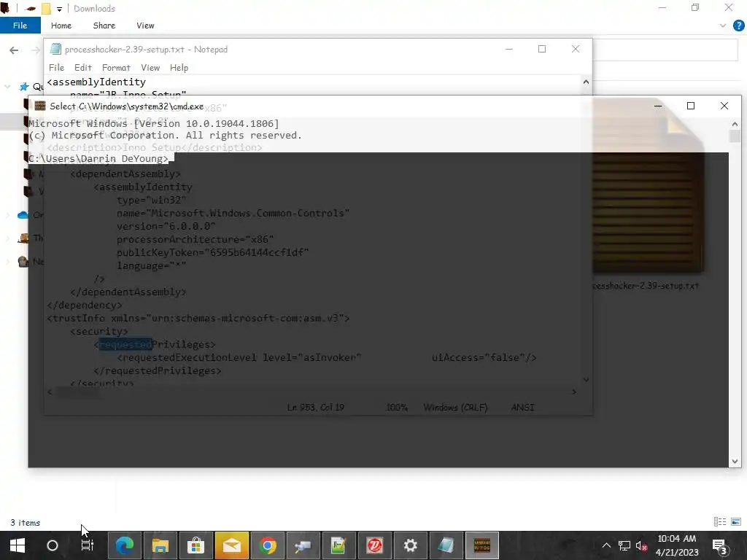Viewport: 747px width, 560px height.
Task: Click the folder icon in Explorer title bar
Action: pos(46,9)
